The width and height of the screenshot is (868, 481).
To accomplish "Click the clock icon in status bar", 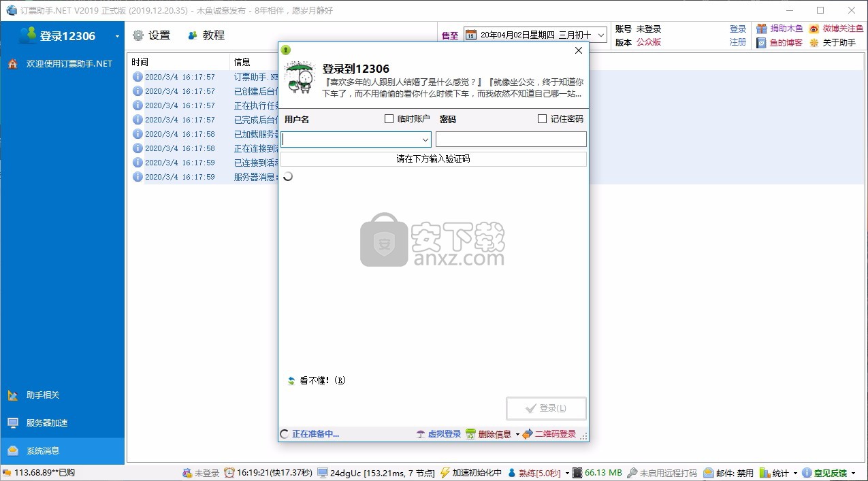I will (229, 473).
